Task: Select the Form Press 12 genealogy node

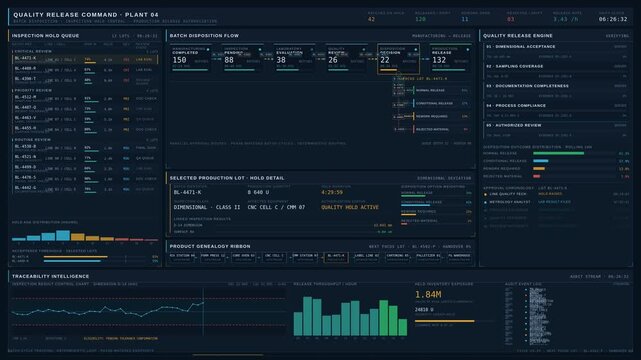Action: tap(213, 257)
